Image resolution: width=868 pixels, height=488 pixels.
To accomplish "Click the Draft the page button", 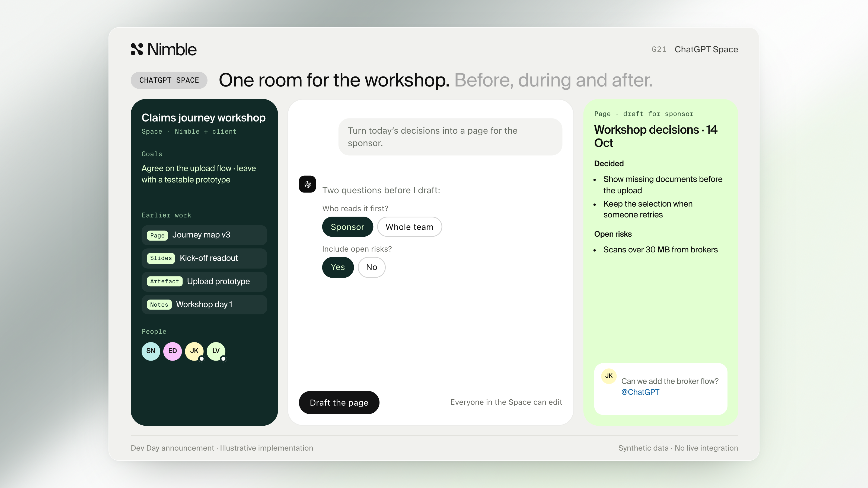I will [x=339, y=403].
